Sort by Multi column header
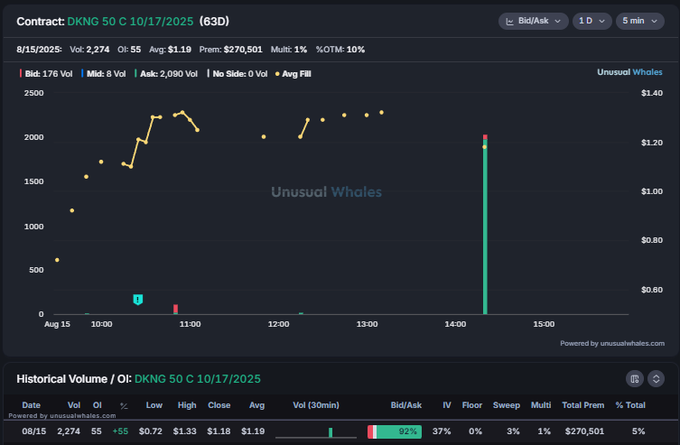The image size is (680, 445). coord(541,405)
